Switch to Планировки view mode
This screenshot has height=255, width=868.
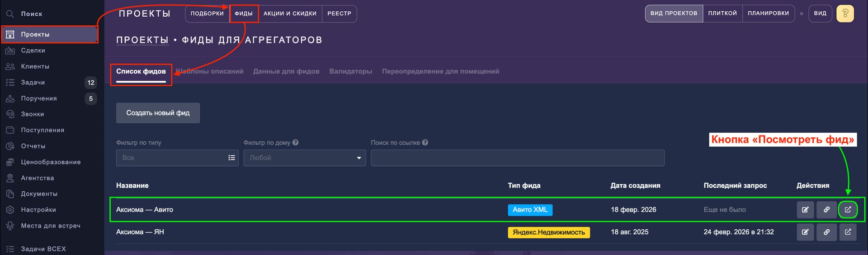click(x=768, y=14)
